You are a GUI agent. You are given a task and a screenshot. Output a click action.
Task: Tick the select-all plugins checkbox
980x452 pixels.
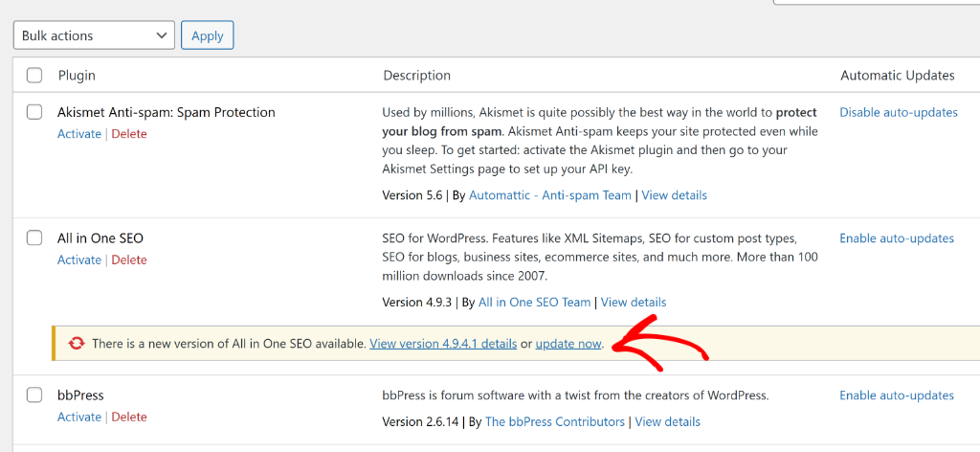click(34, 76)
